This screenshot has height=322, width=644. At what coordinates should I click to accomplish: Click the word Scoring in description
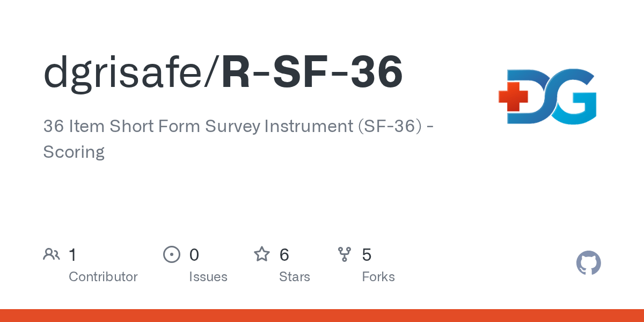[74, 152]
